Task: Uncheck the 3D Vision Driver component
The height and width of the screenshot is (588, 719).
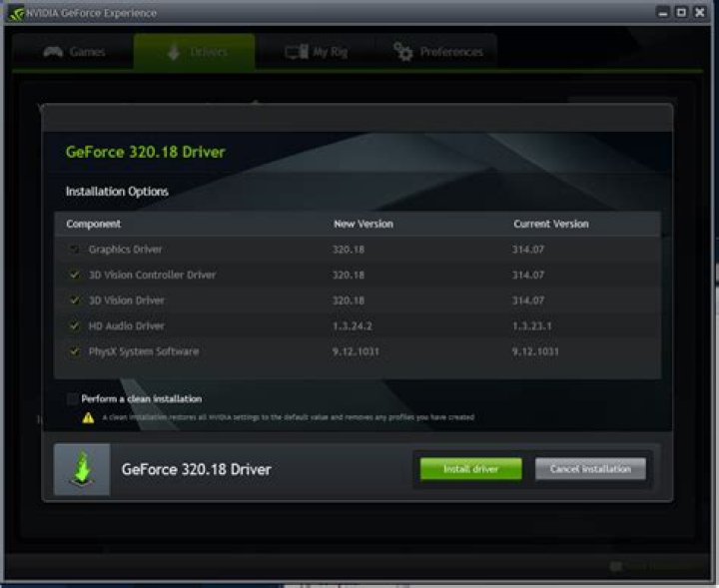Action: click(x=74, y=300)
